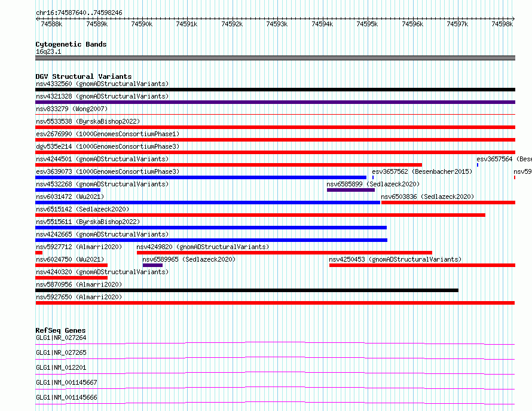Click the nsv4332560 gnomAD variant label

click(x=102, y=84)
